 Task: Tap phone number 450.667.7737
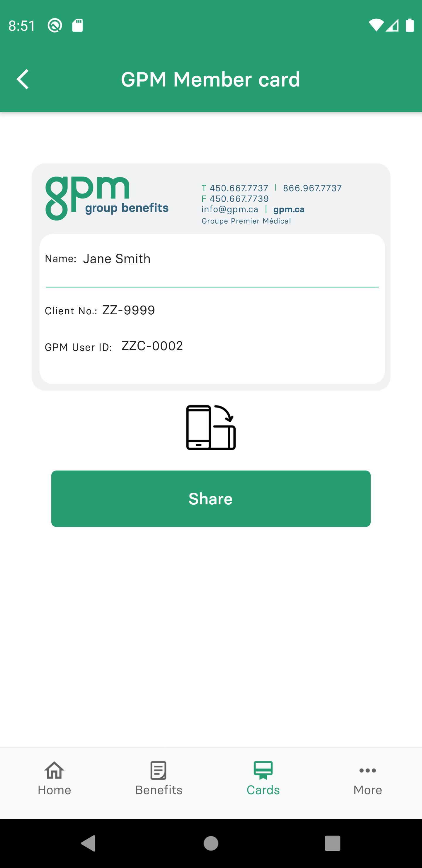239,188
